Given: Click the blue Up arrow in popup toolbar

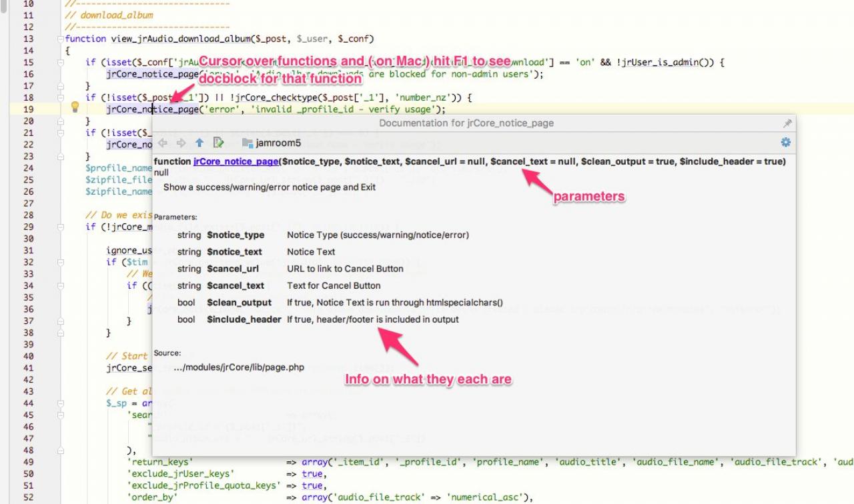Looking at the screenshot, I should click(x=199, y=143).
